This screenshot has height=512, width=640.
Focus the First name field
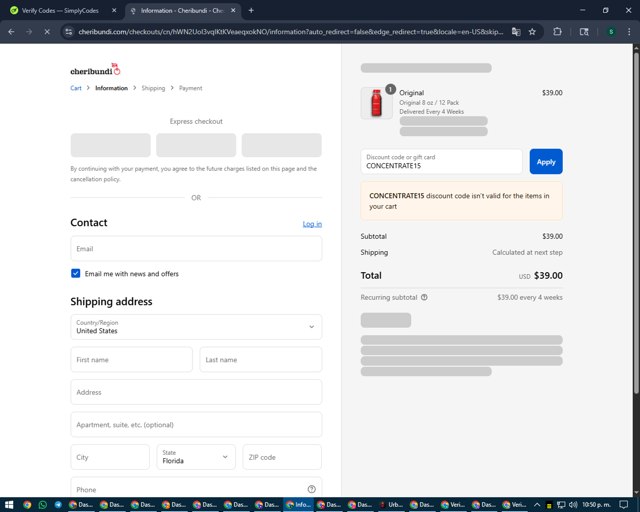coord(131,359)
